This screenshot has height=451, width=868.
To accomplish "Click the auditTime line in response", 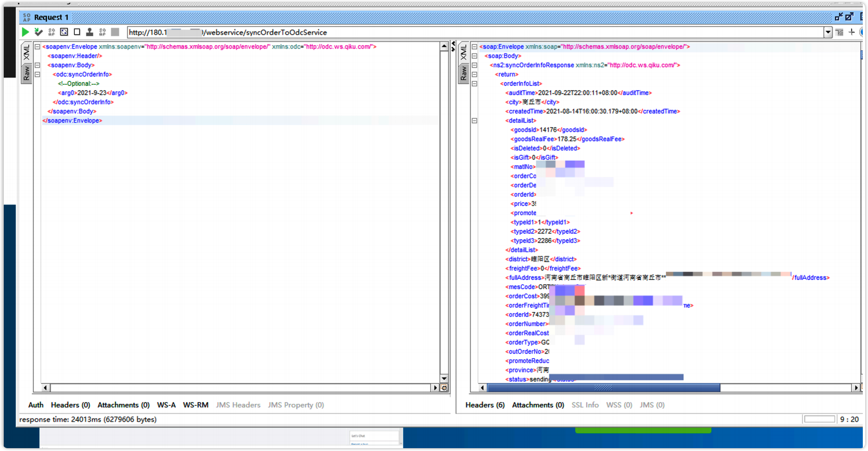I will pos(579,93).
